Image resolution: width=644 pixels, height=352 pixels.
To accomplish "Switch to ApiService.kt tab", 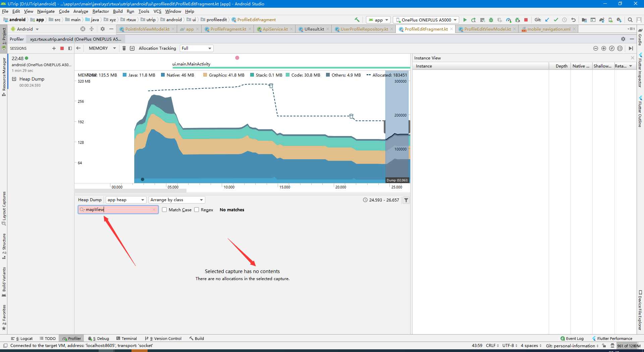I will click(x=275, y=29).
